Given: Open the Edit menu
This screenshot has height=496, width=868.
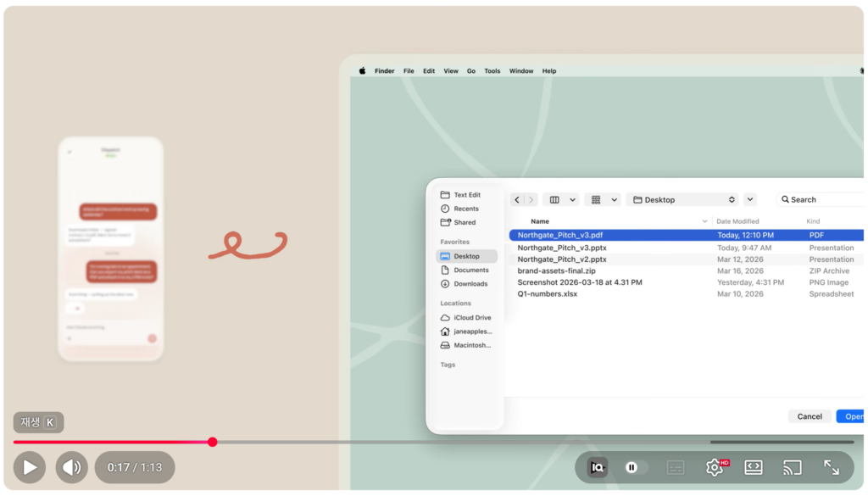Looking at the screenshot, I should coord(428,71).
